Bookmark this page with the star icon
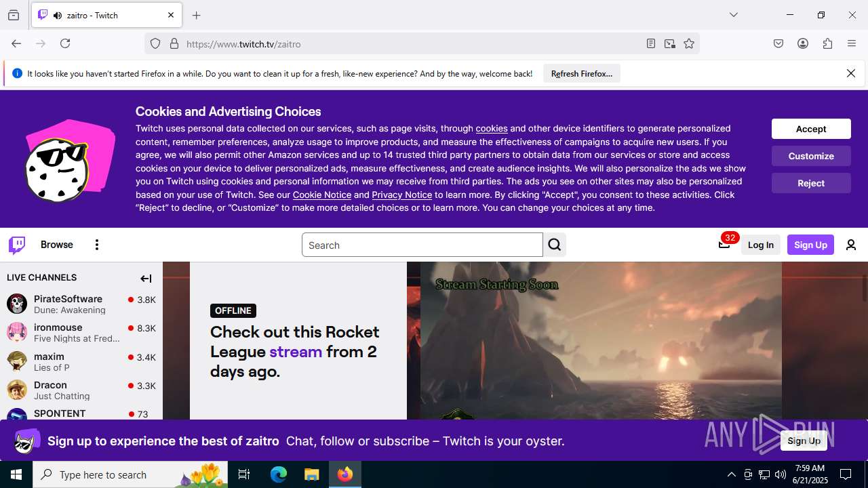Viewport: 868px width, 488px height. [x=689, y=43]
